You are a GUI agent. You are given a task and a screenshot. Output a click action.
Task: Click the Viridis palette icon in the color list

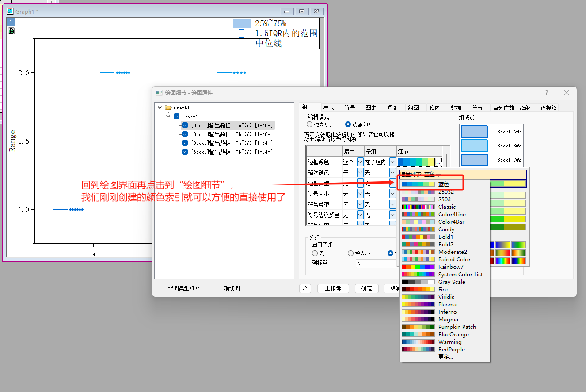point(418,297)
